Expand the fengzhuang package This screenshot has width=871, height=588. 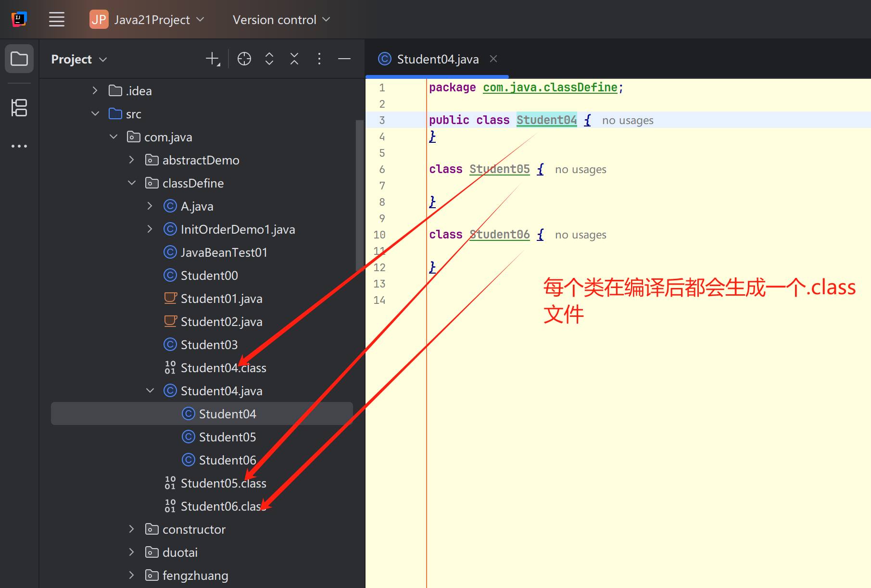(x=131, y=575)
